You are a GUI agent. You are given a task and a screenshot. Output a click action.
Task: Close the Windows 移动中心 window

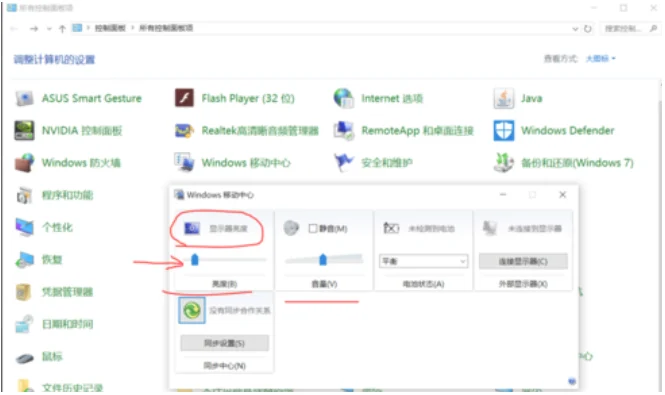[x=563, y=195]
